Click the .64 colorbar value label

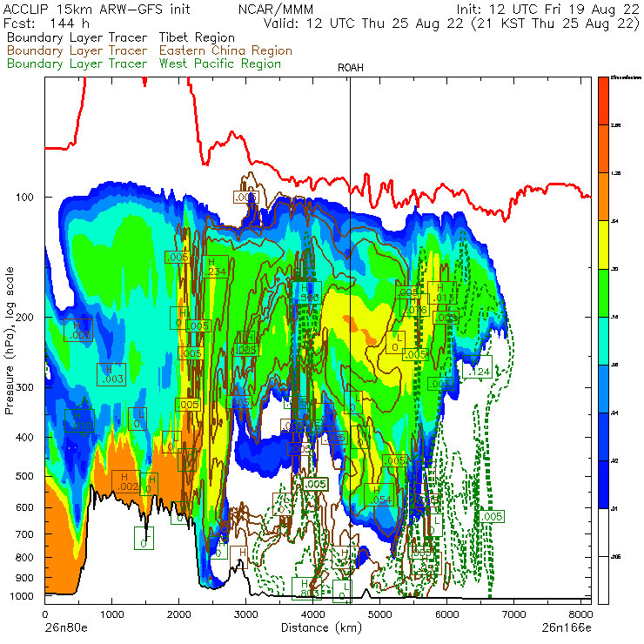pos(614,221)
